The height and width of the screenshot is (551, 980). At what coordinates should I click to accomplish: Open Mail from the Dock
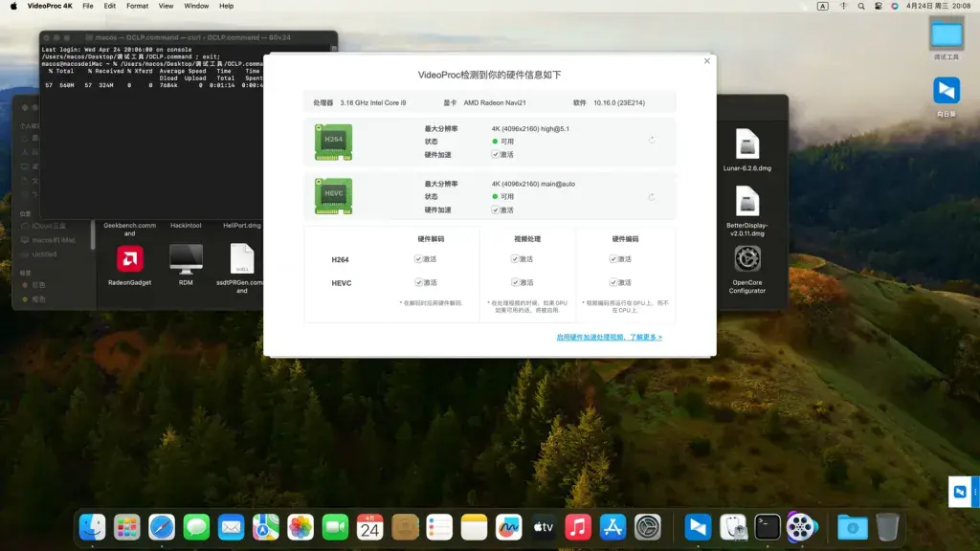(x=231, y=527)
